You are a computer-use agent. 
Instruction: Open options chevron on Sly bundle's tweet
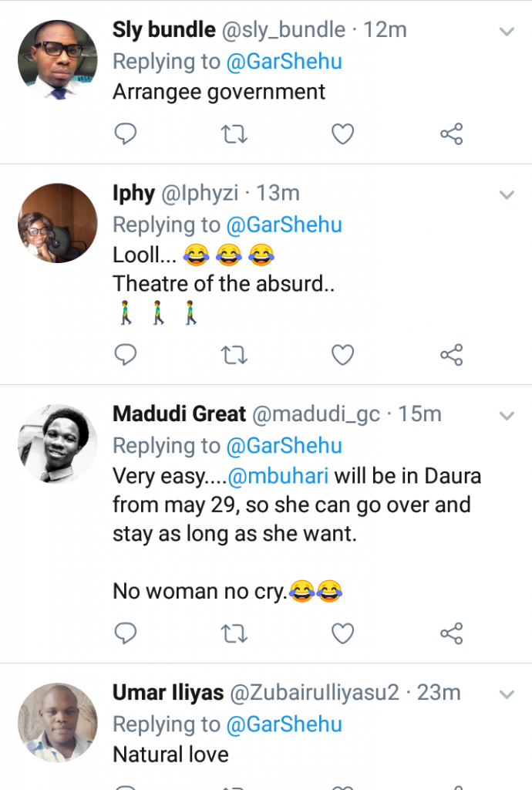tap(507, 32)
